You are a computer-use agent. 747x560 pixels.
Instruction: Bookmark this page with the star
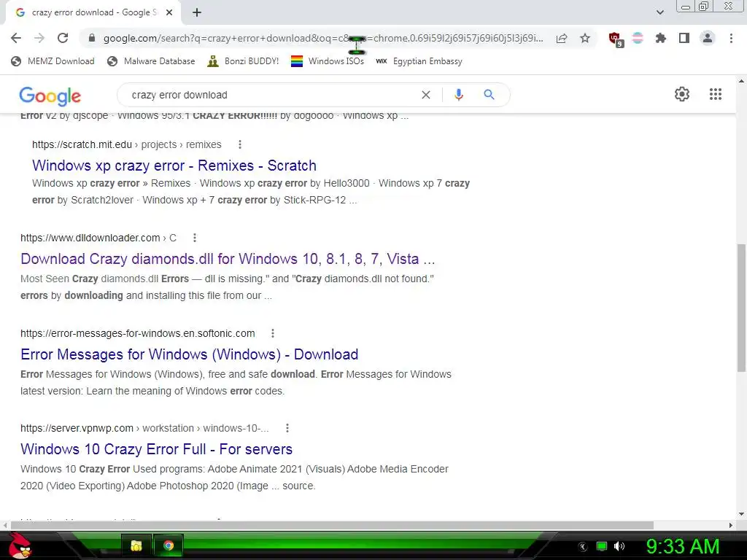[x=585, y=38]
